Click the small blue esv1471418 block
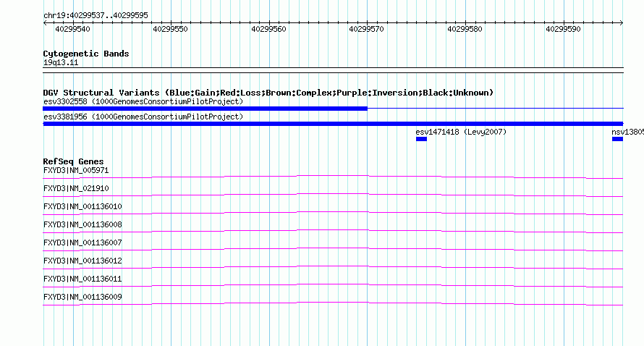 (421, 139)
